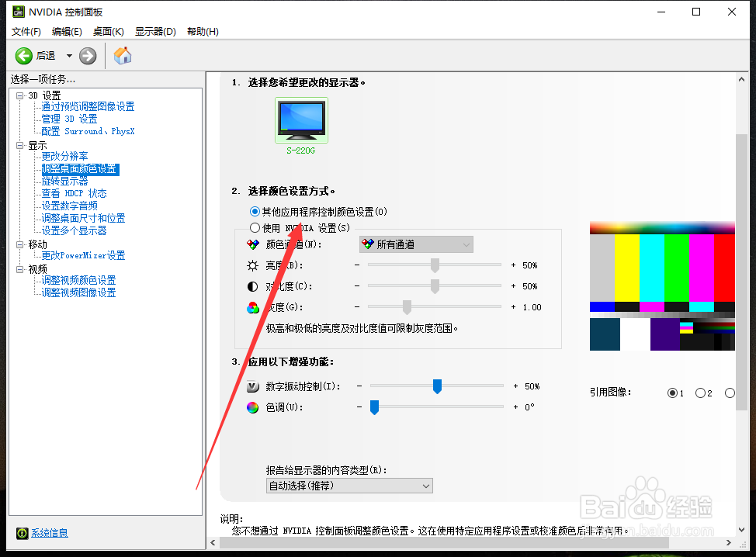
Task: Open 调整视频颜色设置 page
Action: click(78, 280)
